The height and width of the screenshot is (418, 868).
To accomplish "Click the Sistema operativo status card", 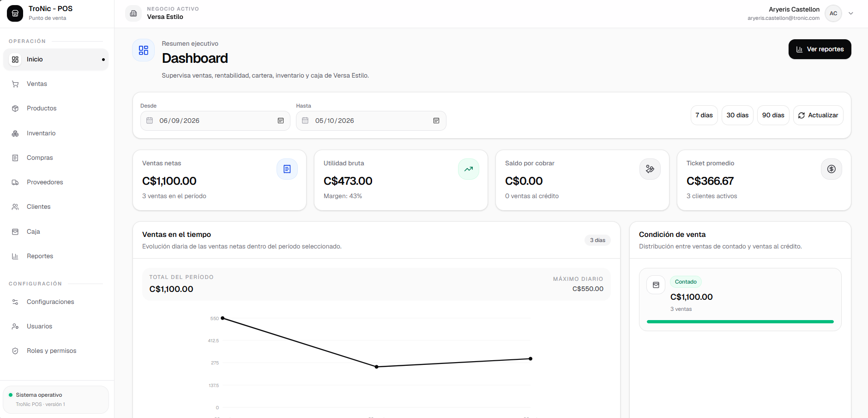I will click(x=56, y=400).
